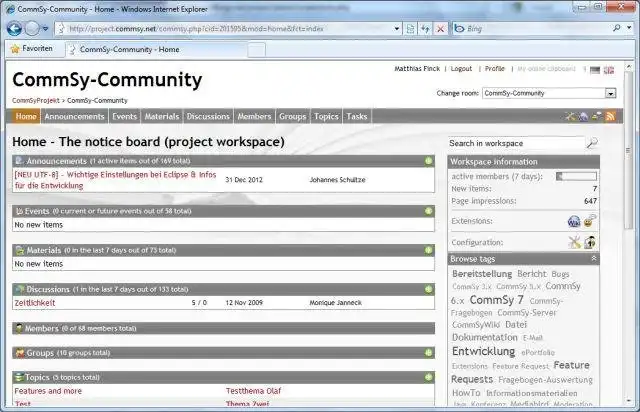Open the Announcements tab
This screenshot has height=412, width=640.
[x=74, y=116]
